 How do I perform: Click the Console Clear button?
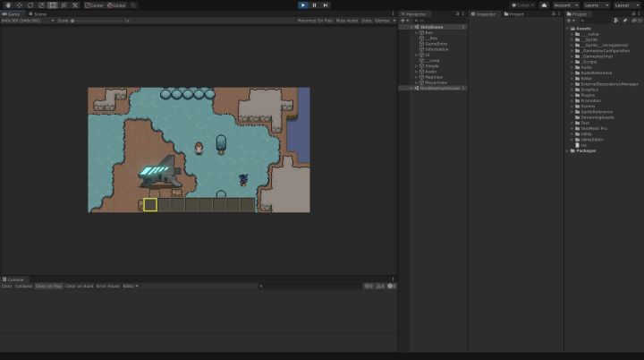pyautogui.click(x=6, y=286)
